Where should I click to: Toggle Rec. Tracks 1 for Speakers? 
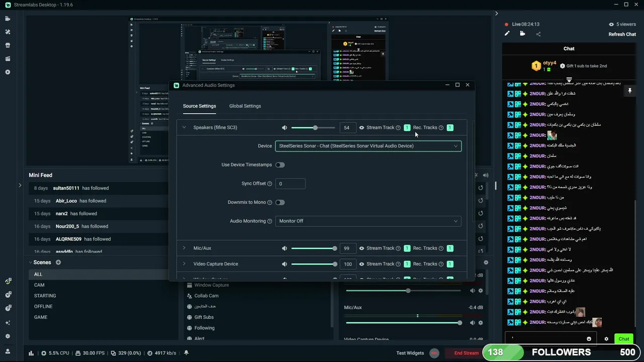point(450,128)
